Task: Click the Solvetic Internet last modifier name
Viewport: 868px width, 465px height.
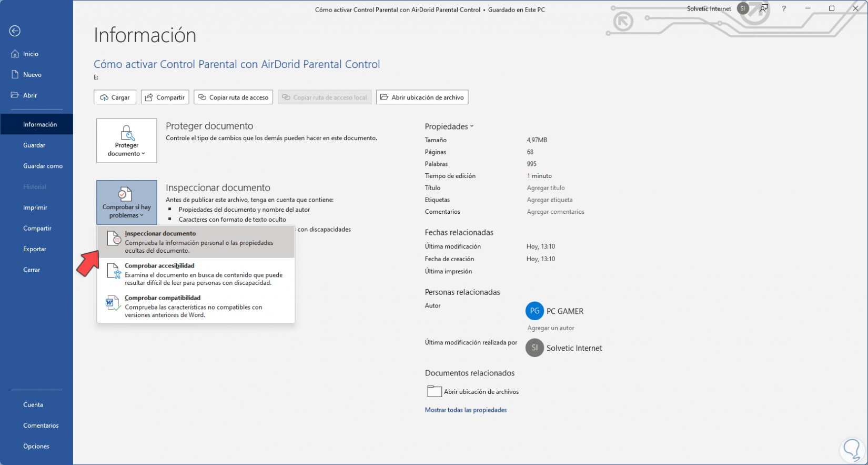Action: click(x=574, y=348)
